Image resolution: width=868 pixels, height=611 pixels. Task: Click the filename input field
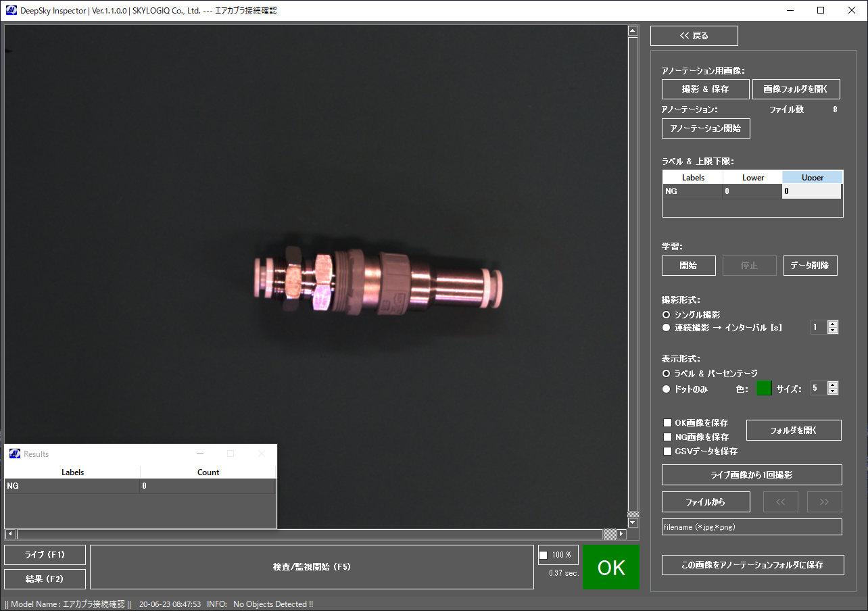752,527
